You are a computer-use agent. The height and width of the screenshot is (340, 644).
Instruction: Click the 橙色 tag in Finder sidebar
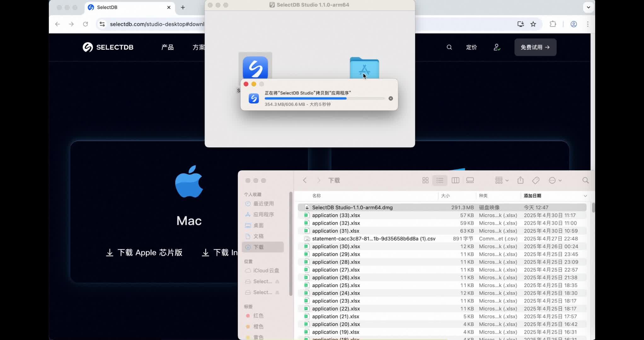[x=258, y=326]
